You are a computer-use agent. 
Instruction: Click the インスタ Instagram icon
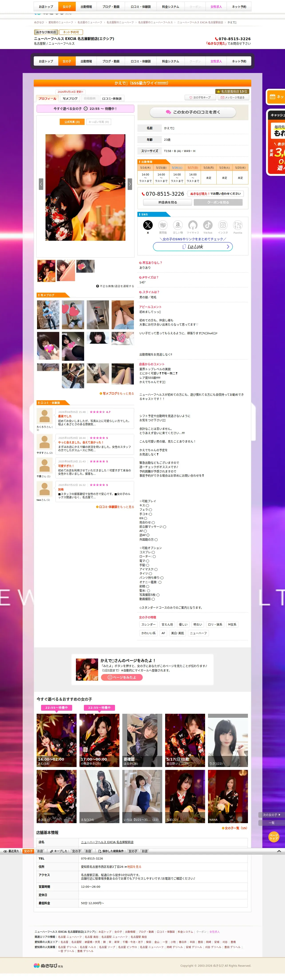(x=223, y=225)
